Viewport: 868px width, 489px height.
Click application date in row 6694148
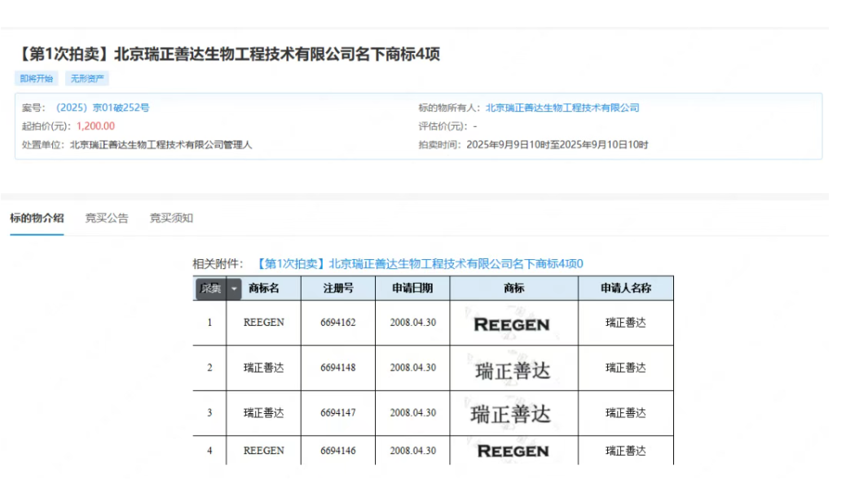pyautogui.click(x=413, y=368)
